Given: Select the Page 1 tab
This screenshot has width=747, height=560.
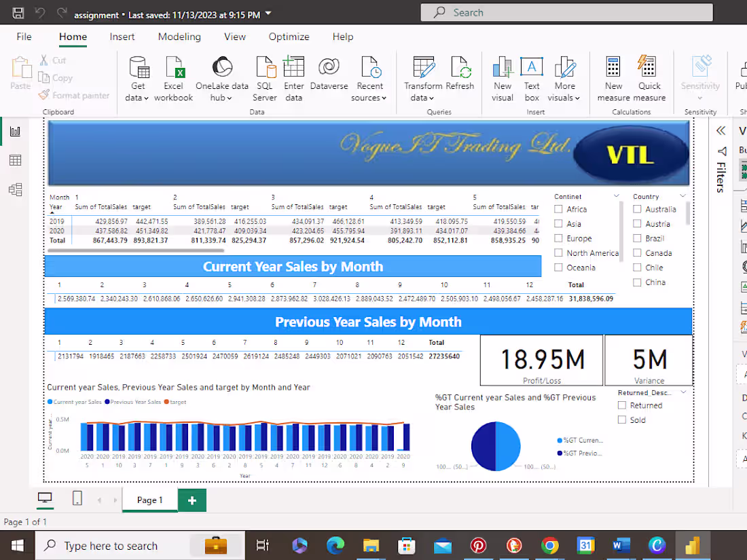Looking at the screenshot, I should click(149, 500).
